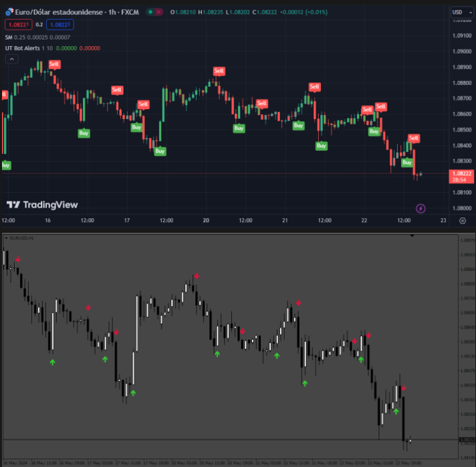
Task: Toggle the pink approximate-equal indicator pill
Action: tap(158, 12)
